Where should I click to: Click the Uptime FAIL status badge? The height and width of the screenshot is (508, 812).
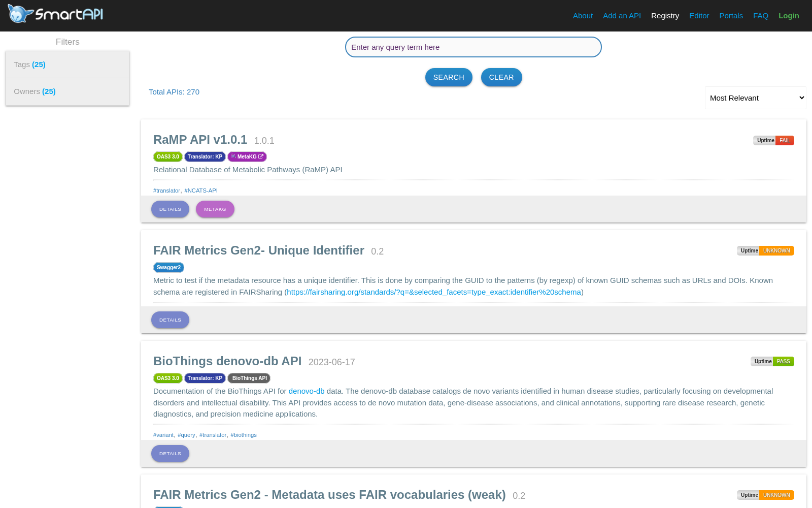(x=773, y=140)
